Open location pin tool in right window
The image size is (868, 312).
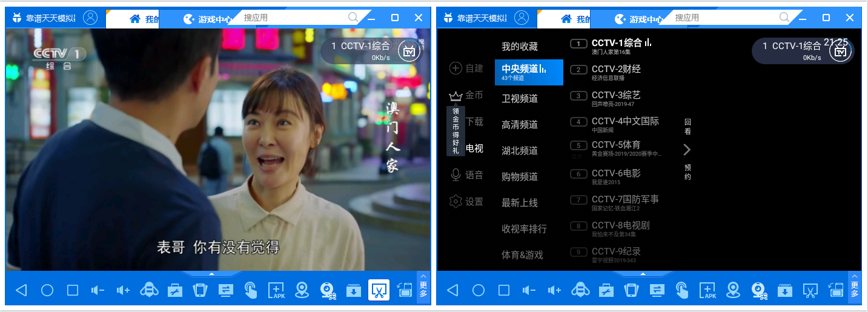coord(733,290)
